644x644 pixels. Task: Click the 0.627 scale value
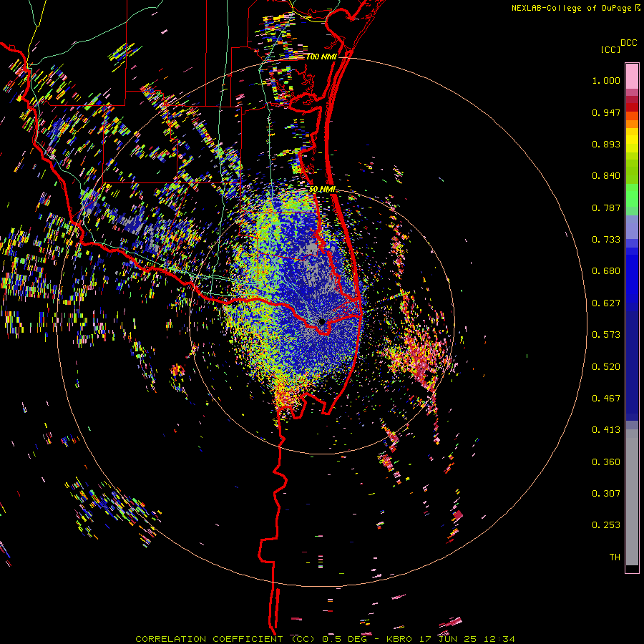pyautogui.click(x=606, y=303)
